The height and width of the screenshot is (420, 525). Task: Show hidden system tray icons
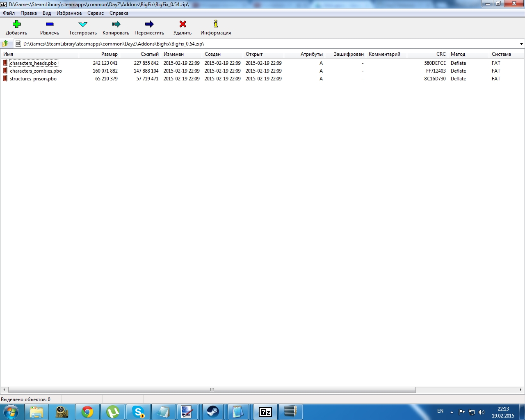pos(452,412)
